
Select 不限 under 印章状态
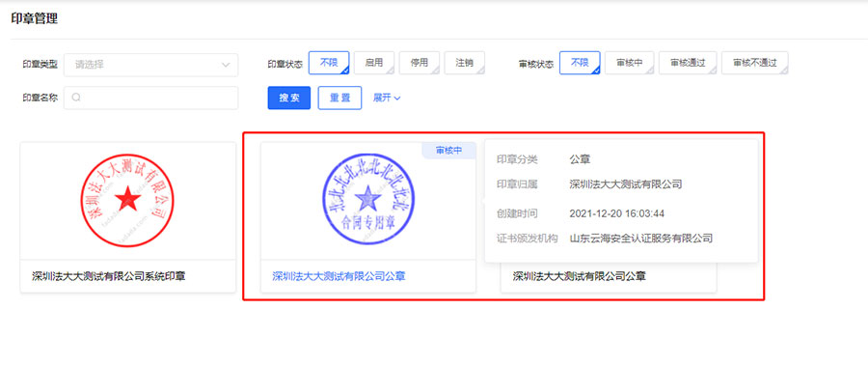point(329,63)
